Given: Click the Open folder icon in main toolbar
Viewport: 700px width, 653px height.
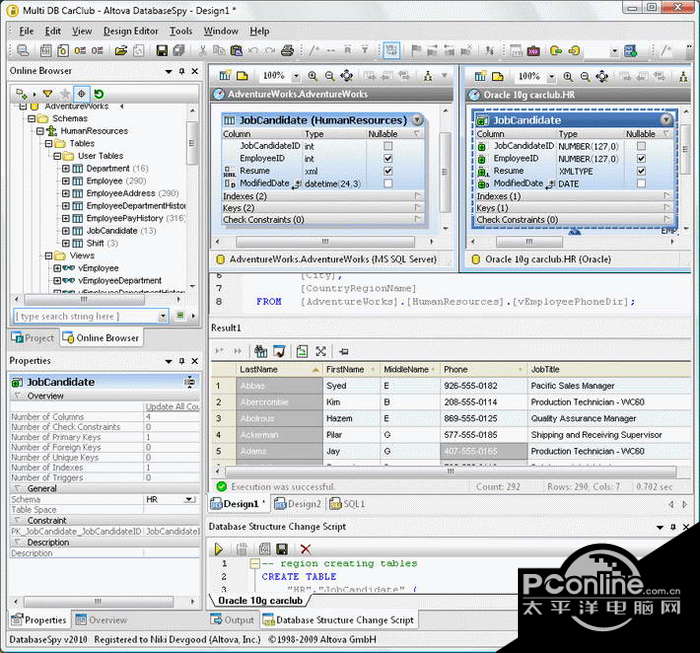Looking at the screenshot, I should tap(121, 50).
